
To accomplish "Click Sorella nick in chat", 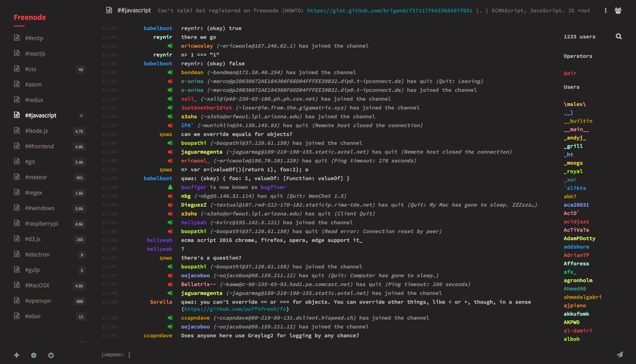I will pos(161,302).
